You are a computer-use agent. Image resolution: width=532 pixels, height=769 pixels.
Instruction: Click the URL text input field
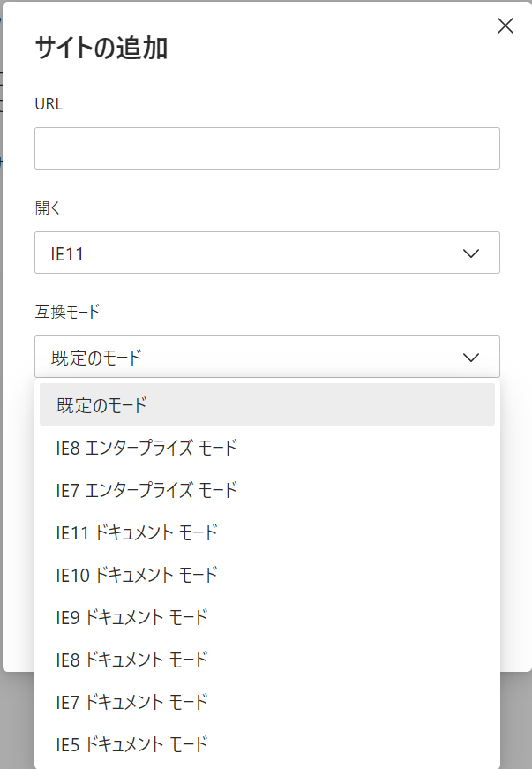(x=266, y=148)
